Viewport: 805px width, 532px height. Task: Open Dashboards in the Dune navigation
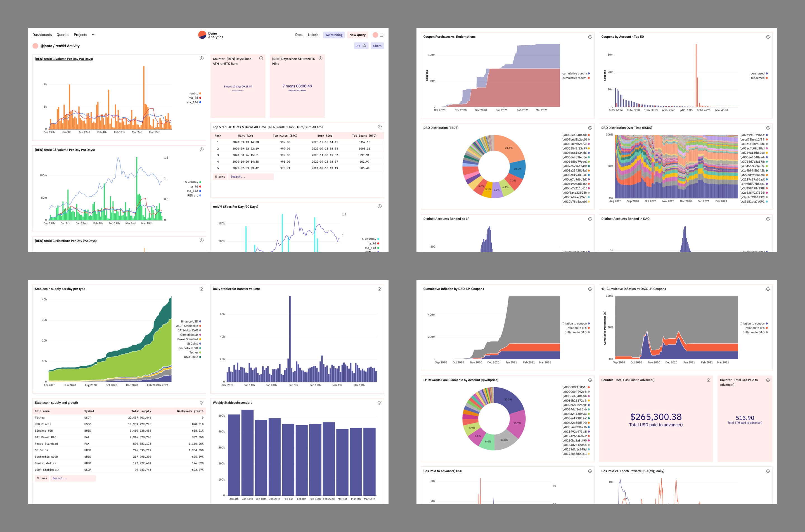(x=42, y=35)
